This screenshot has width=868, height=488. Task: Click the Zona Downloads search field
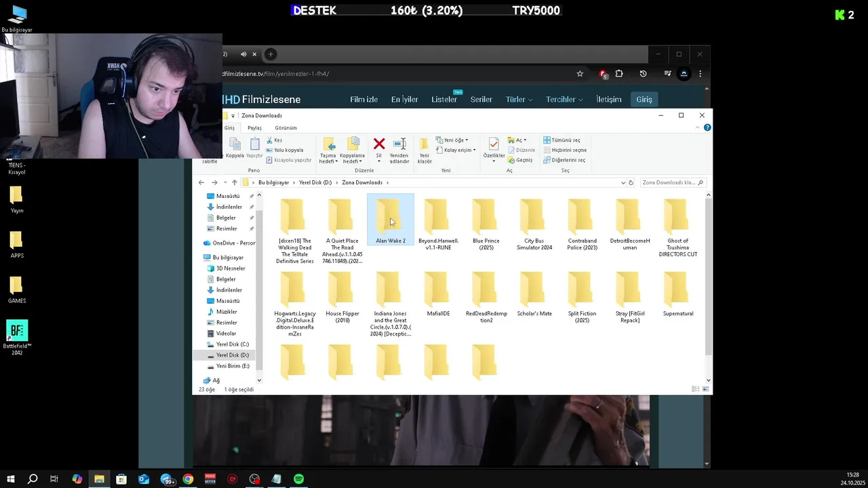click(673, 182)
